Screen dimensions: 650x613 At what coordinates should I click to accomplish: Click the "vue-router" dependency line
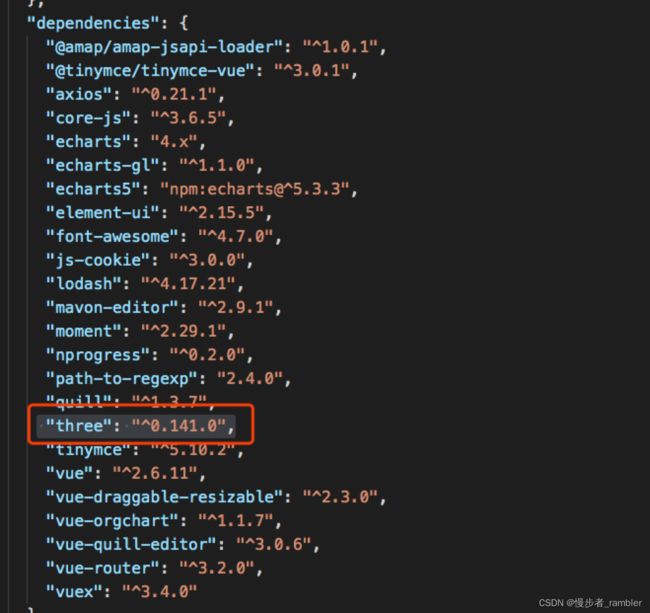pyautogui.click(x=154, y=568)
